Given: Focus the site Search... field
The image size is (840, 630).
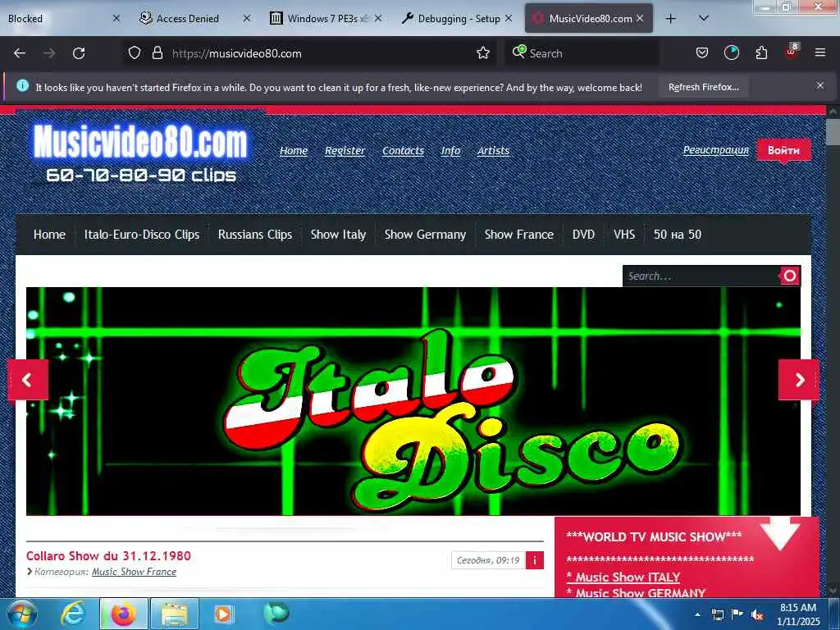Looking at the screenshot, I should (700, 276).
